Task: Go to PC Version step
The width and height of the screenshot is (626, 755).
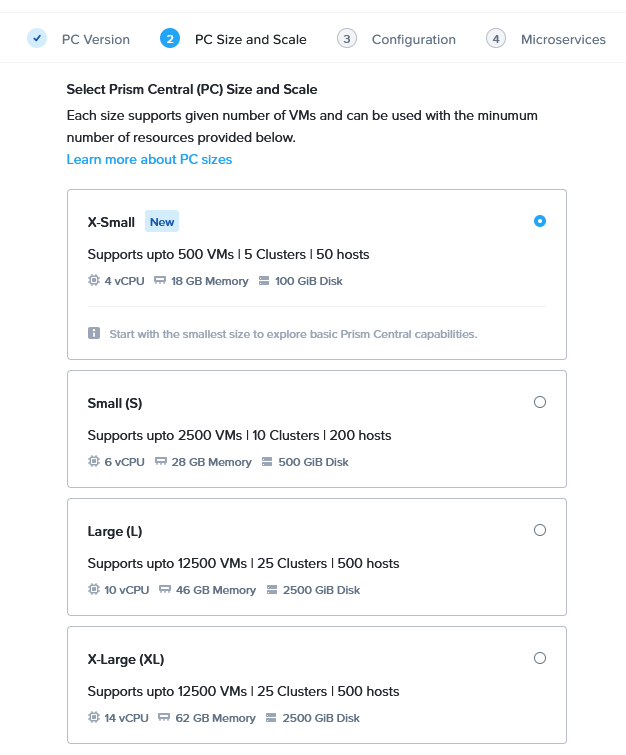Action: pyautogui.click(x=95, y=40)
